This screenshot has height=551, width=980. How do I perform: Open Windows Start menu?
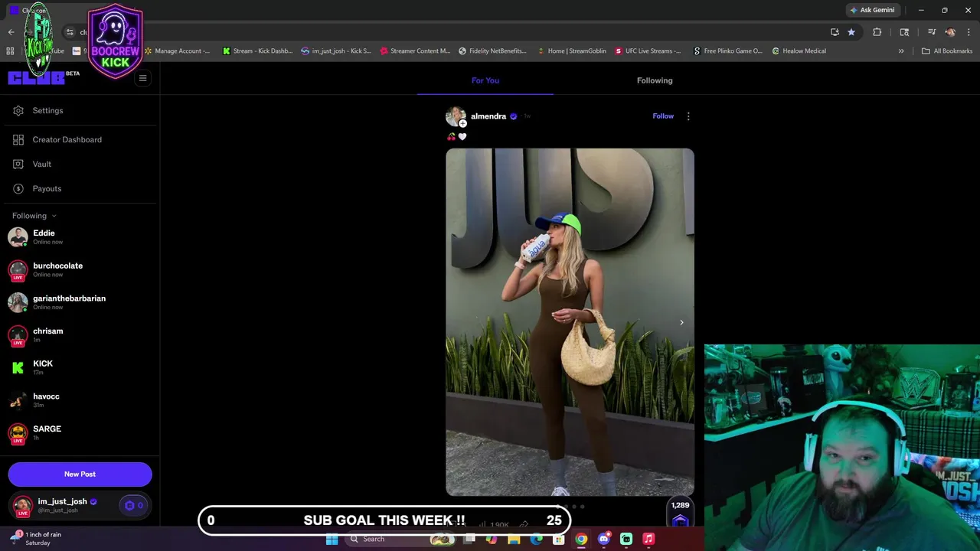(332, 540)
